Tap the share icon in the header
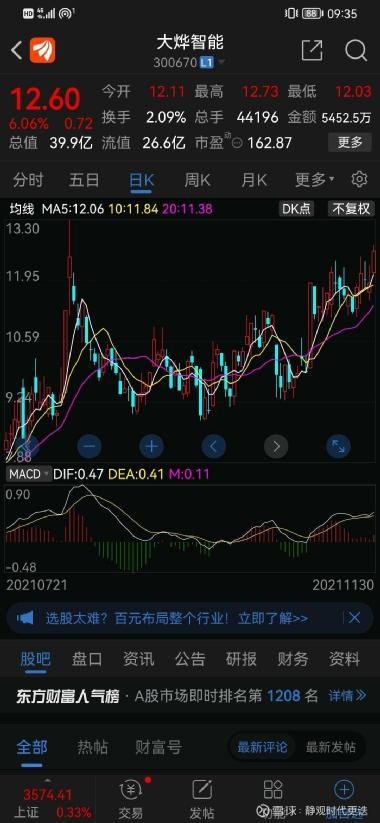 [312, 50]
